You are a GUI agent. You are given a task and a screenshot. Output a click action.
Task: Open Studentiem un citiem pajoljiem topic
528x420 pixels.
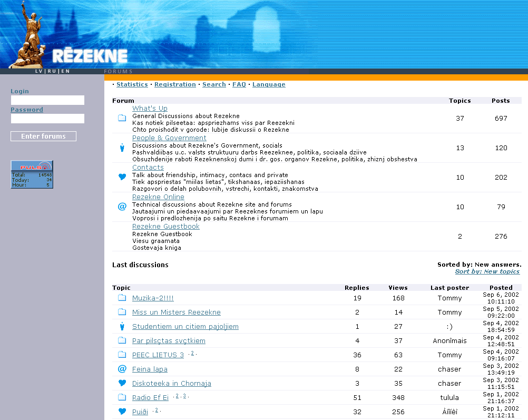coord(185,326)
